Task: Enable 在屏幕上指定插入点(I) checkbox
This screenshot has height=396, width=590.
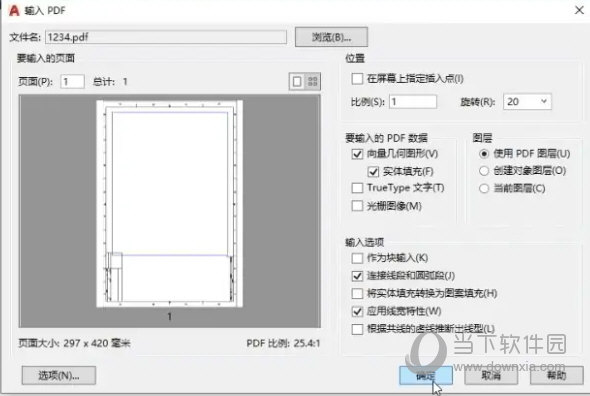Action: [357, 79]
